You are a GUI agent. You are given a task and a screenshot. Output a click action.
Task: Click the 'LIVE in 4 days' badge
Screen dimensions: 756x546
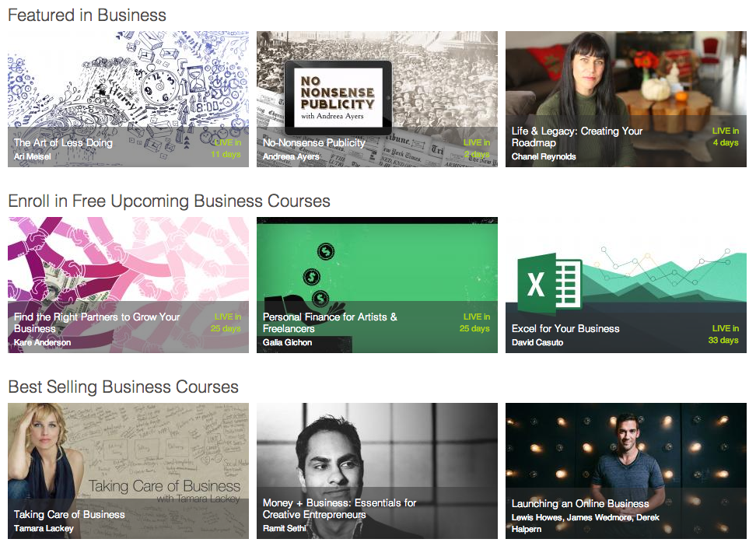click(x=725, y=137)
